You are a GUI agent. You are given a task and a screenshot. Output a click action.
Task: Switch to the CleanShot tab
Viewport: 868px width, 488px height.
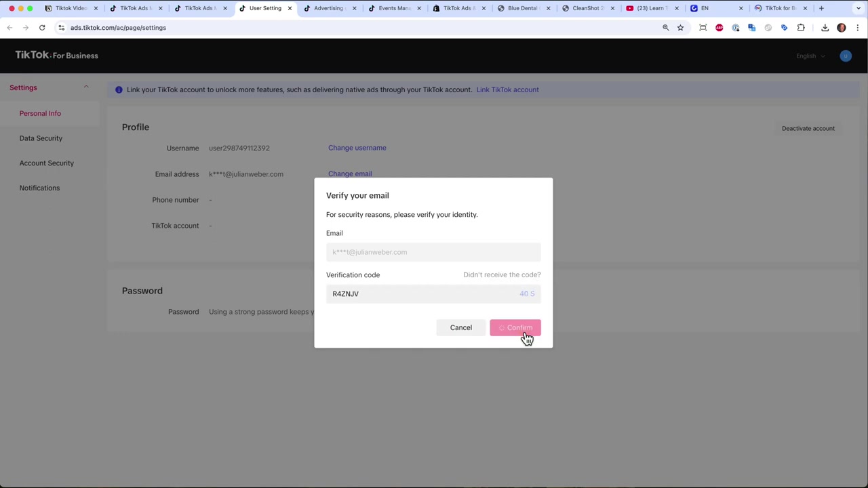(587, 8)
